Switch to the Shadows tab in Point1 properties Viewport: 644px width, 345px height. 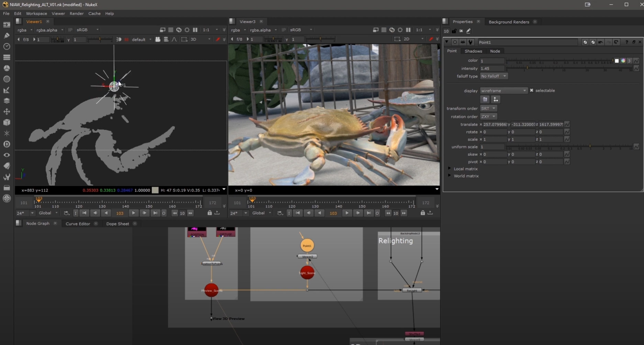[473, 51]
